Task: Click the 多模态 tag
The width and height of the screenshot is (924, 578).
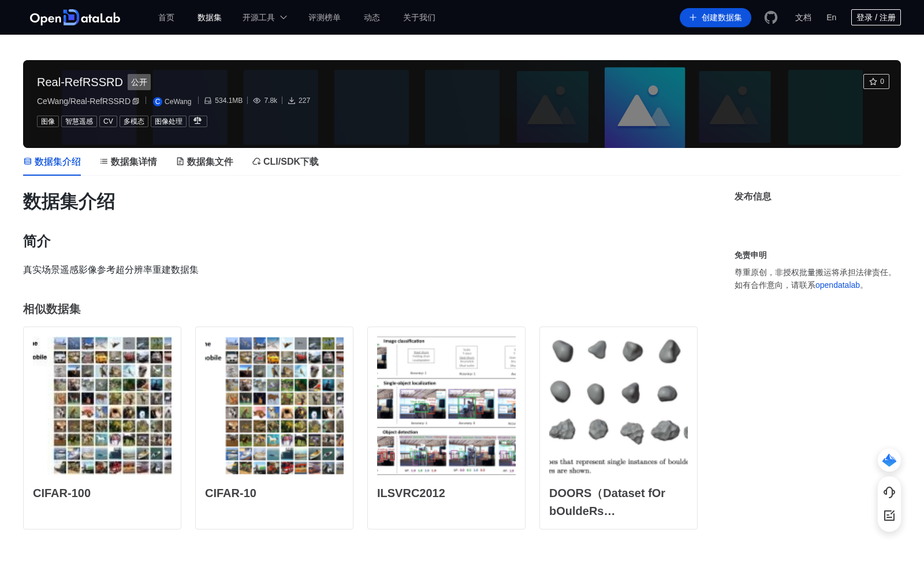Action: click(134, 121)
